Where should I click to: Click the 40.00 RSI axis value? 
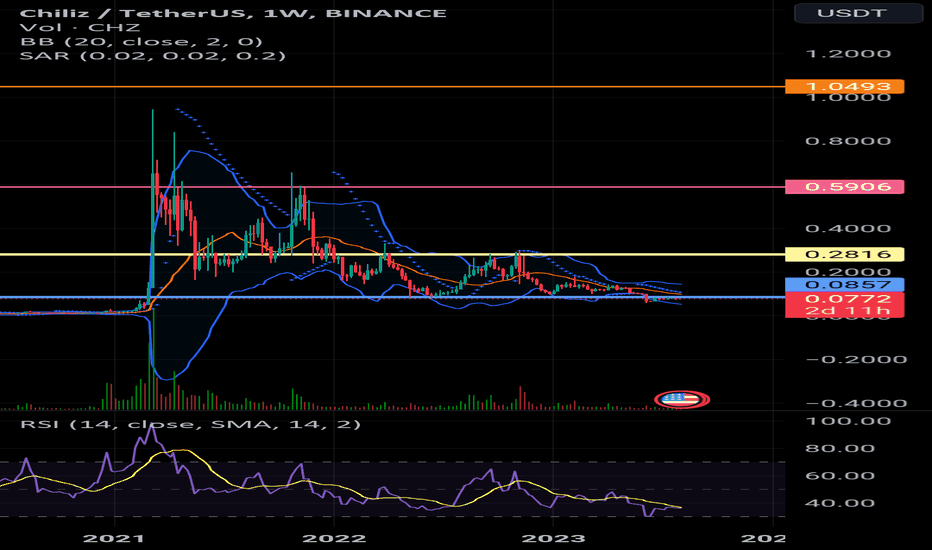coord(840,503)
